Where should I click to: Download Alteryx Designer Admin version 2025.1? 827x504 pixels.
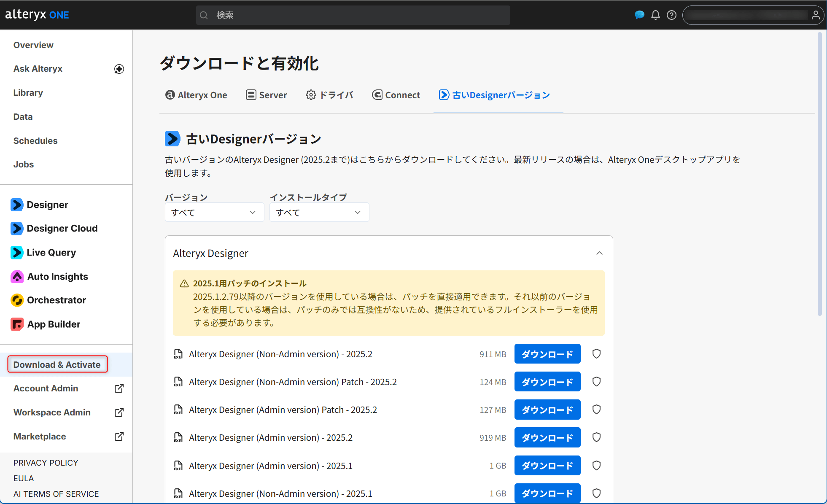tap(547, 466)
